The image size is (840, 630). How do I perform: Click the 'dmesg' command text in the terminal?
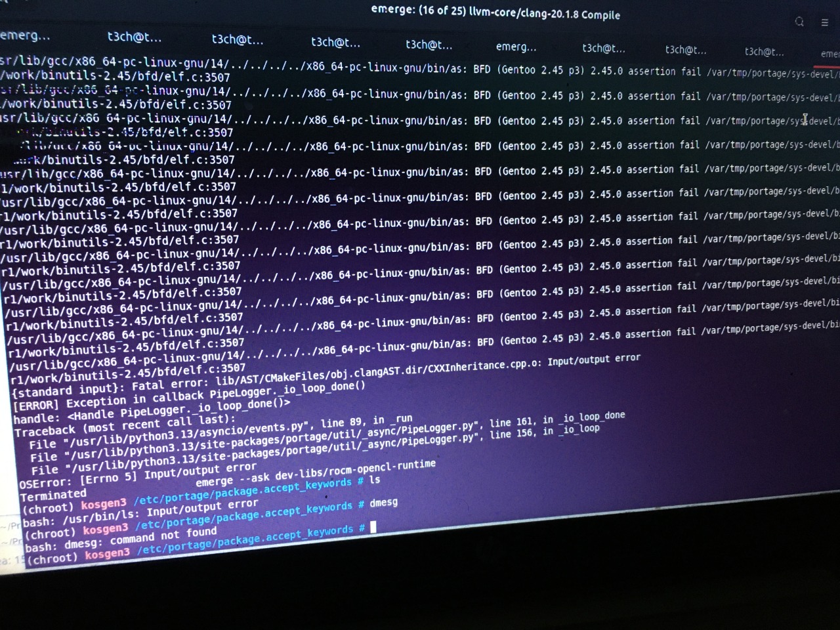pos(383,503)
